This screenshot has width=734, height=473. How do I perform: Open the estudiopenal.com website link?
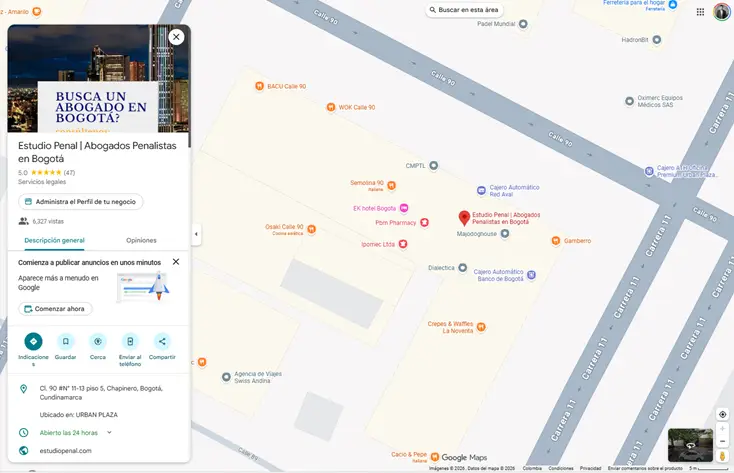66,451
